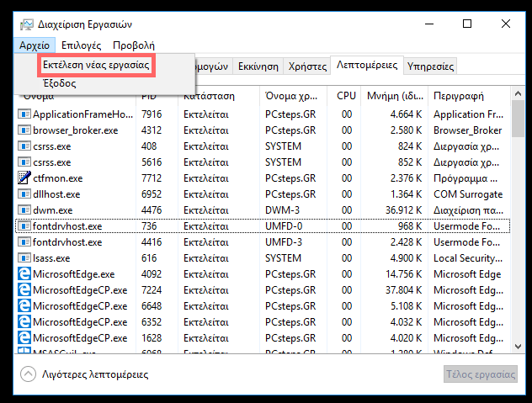Collapse view with Λιγότερες λεπτομέρειες arrow icon
Screen dimensions: 532x403
(x=28, y=374)
